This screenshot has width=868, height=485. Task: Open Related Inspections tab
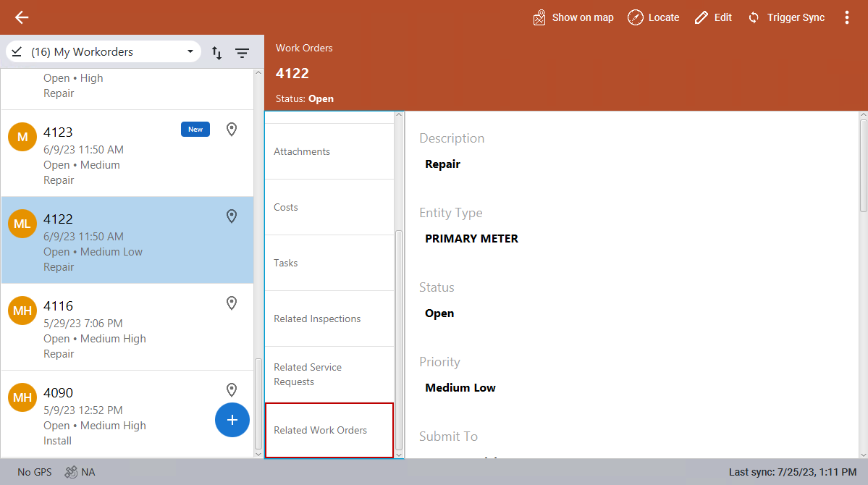tap(329, 319)
